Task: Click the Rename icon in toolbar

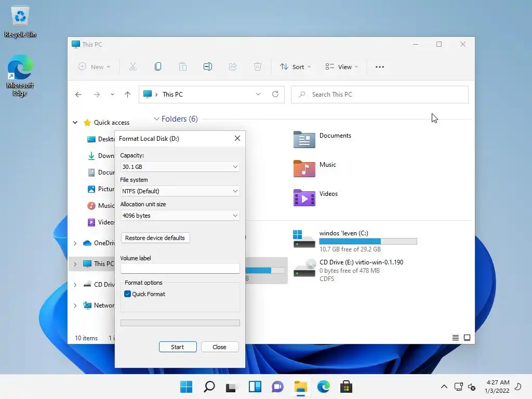Action: [208, 67]
